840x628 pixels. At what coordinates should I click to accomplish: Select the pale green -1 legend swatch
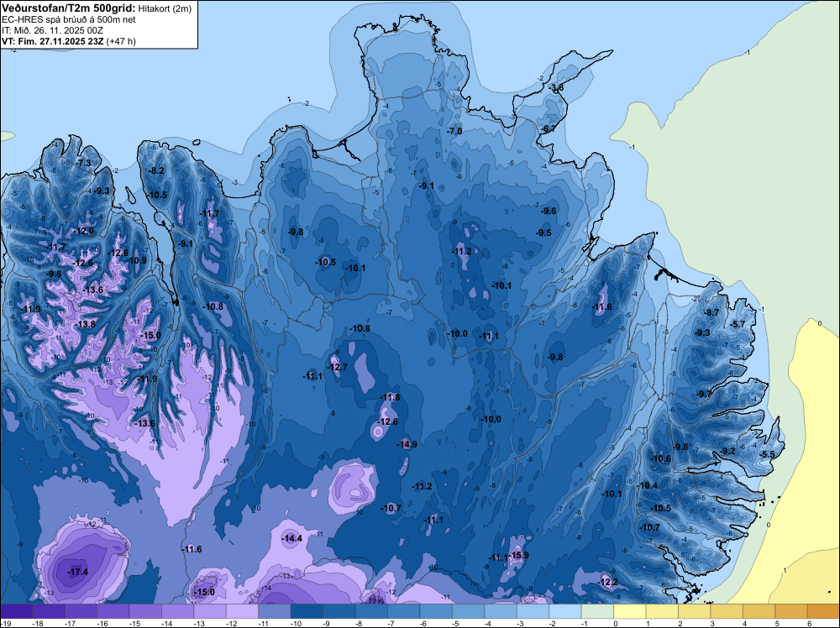pyautogui.click(x=597, y=611)
